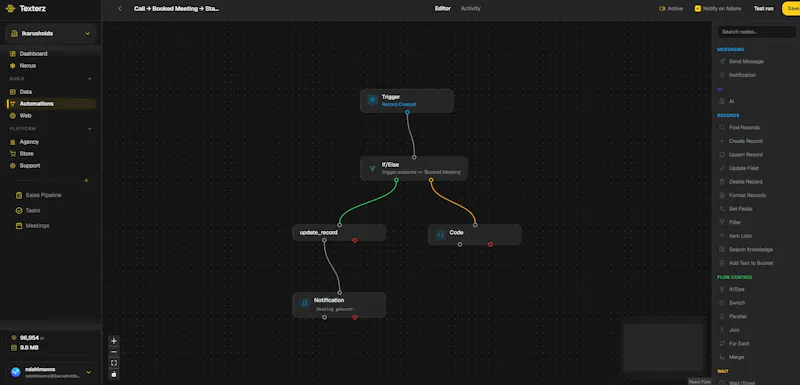Toggle the Active switch

[x=662, y=9]
